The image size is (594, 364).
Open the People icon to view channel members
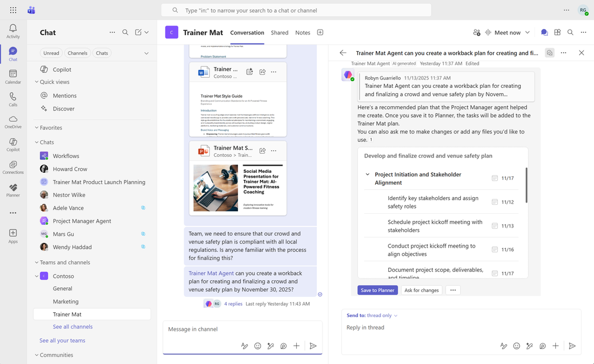coord(476,33)
